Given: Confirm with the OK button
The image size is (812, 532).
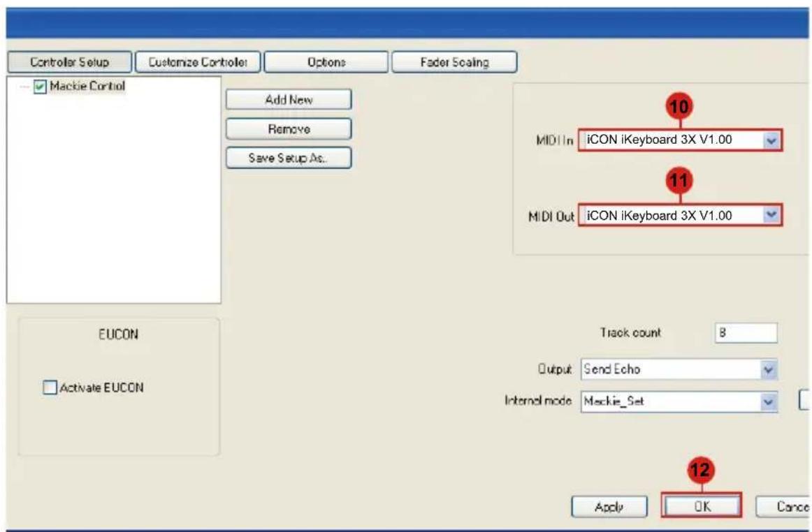Looking at the screenshot, I should pos(702,506).
